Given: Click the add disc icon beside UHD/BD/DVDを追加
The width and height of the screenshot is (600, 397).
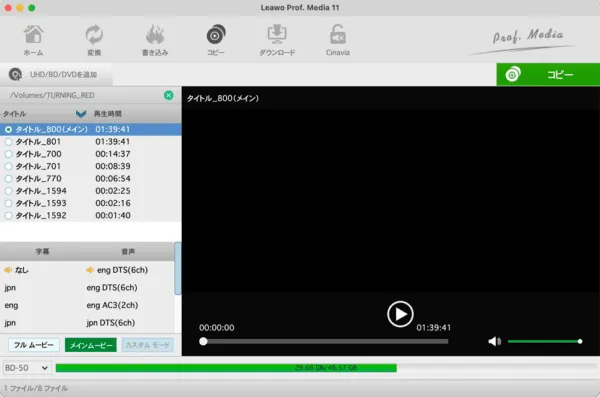Looking at the screenshot, I should (x=15, y=74).
